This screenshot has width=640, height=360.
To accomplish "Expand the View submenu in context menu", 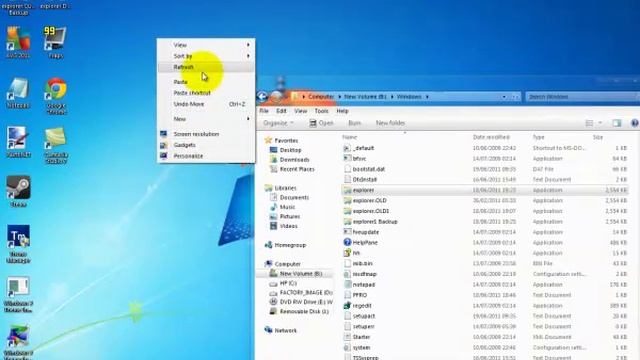I will pos(206,45).
